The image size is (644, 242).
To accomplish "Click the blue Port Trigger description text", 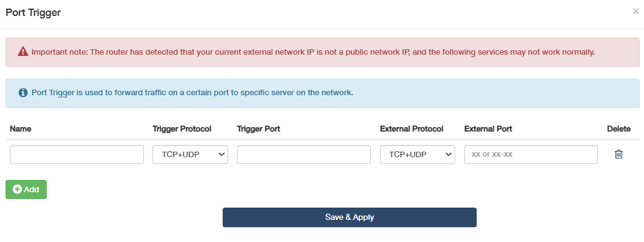I will pos(192,92).
